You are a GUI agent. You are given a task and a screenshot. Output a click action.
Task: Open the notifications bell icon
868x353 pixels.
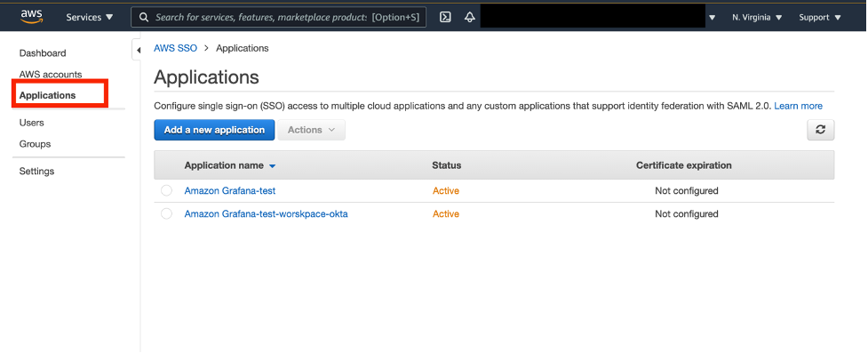tap(469, 17)
